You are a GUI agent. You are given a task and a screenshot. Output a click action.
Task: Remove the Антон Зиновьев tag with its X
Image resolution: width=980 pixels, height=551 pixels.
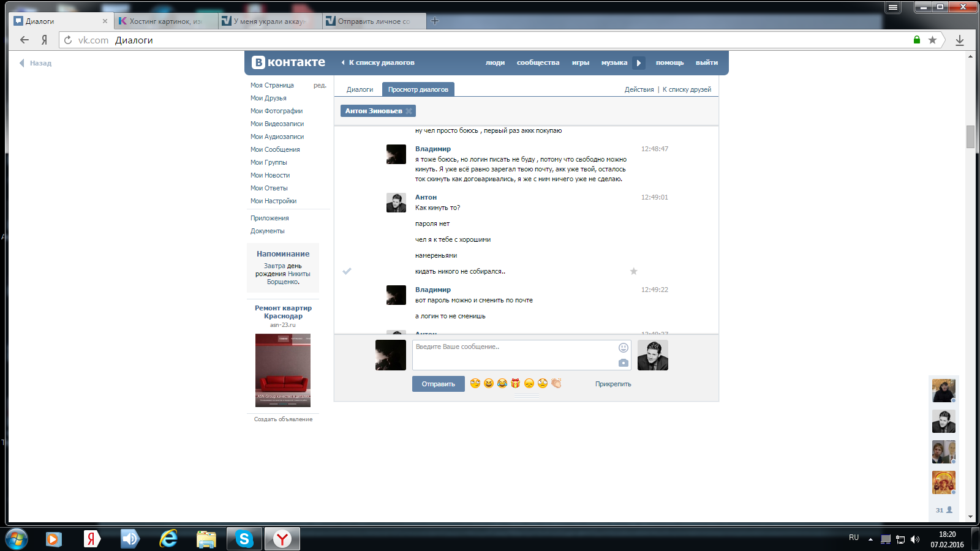point(409,111)
